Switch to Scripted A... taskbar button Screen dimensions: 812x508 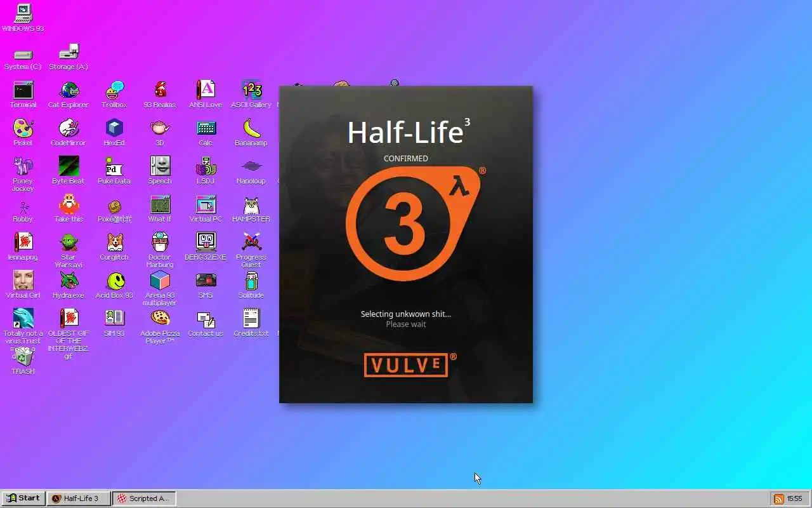pos(144,498)
